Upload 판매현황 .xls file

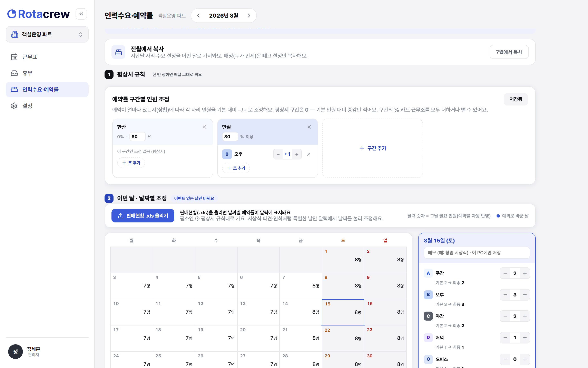143,216
